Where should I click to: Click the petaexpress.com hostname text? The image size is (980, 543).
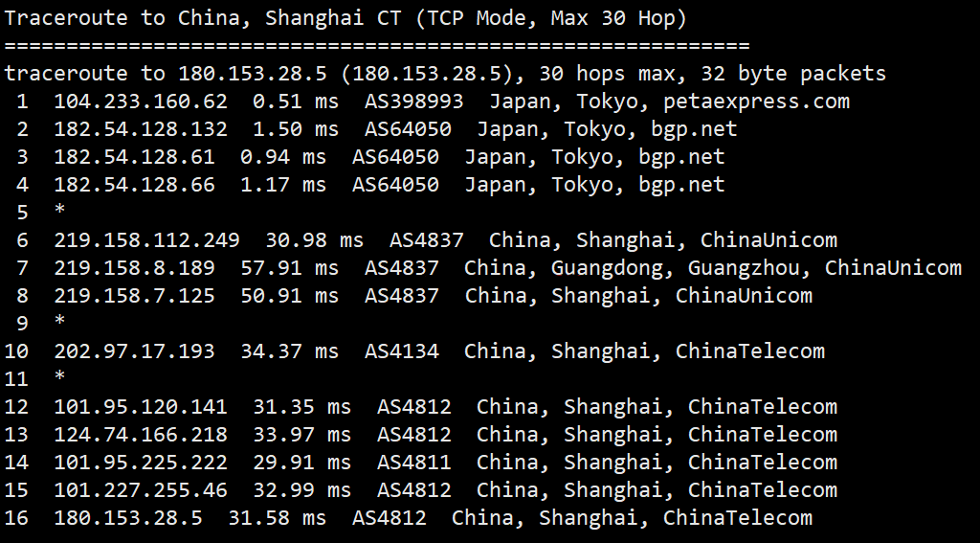[756, 102]
